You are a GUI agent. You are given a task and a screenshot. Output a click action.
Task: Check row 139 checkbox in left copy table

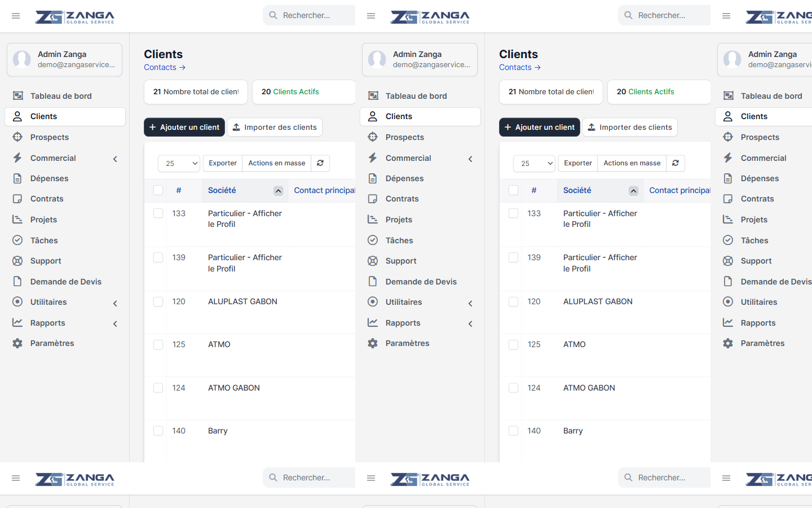coord(158,257)
